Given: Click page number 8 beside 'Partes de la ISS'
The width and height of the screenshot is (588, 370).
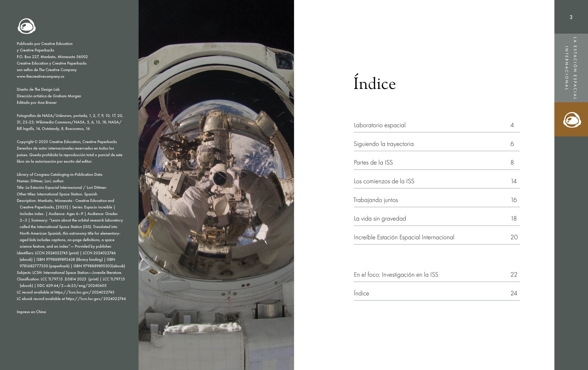Looking at the screenshot, I should pos(512,162).
